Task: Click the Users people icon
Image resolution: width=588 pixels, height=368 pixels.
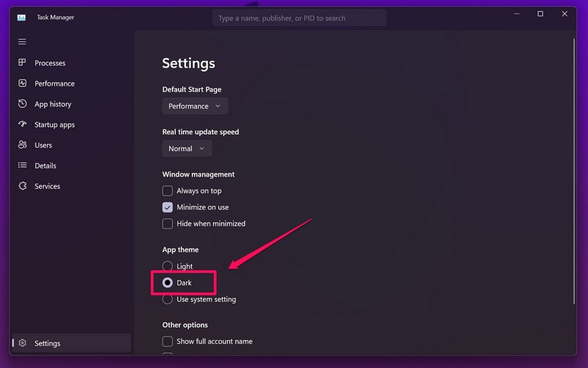Action: click(22, 145)
